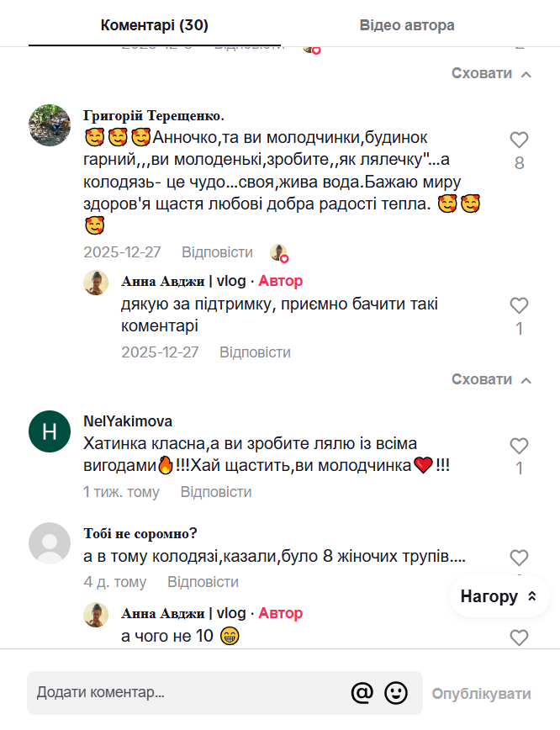Open the gray avatar of 'Тобі не соромно?'
The width and height of the screenshot is (560, 730).
click(50, 543)
